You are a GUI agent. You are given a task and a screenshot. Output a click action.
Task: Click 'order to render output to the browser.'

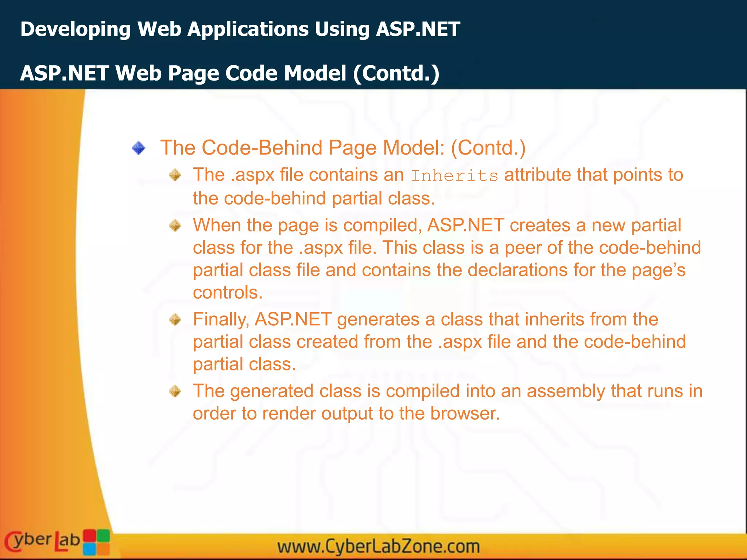(x=346, y=413)
